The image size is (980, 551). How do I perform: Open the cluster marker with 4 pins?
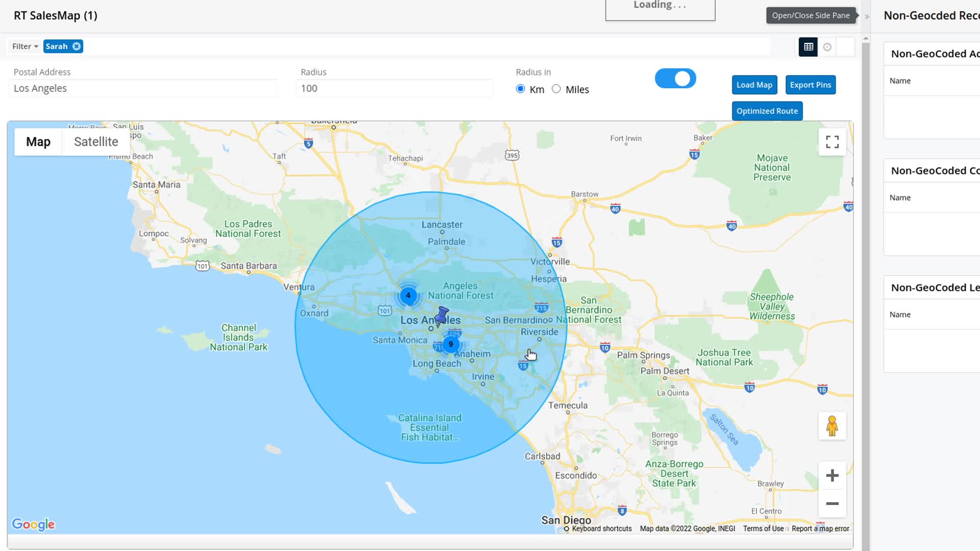tap(408, 295)
